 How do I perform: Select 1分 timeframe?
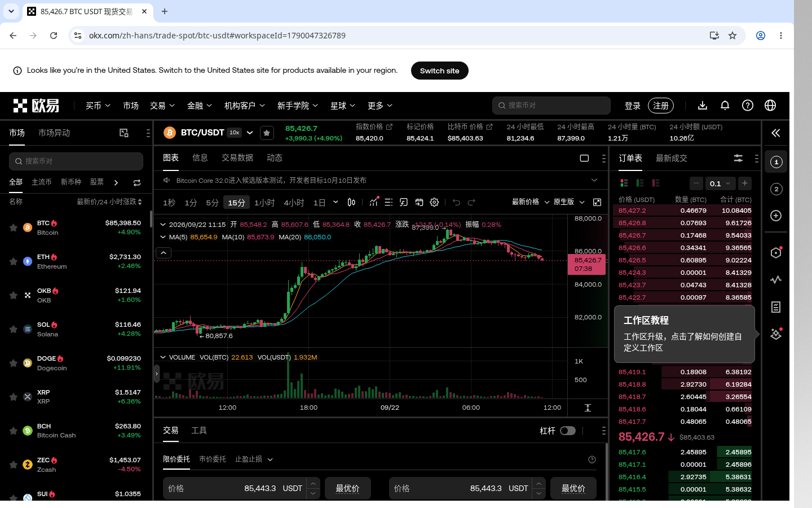191,203
